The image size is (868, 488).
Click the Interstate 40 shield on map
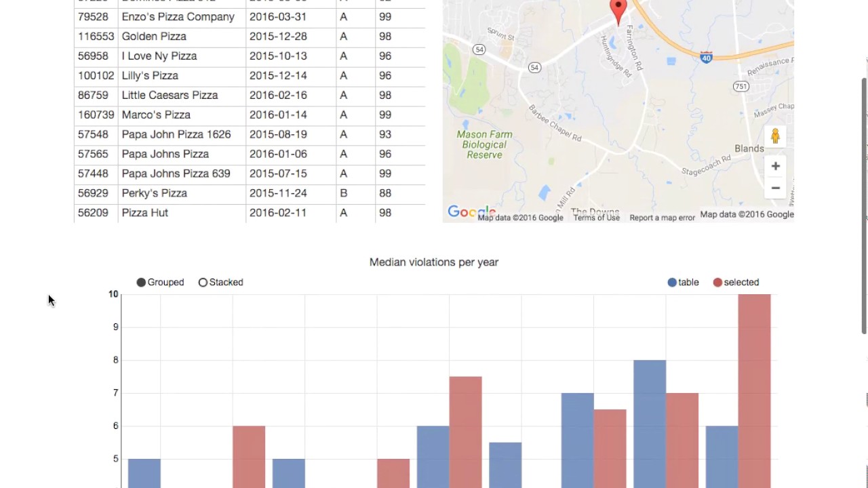click(x=706, y=58)
